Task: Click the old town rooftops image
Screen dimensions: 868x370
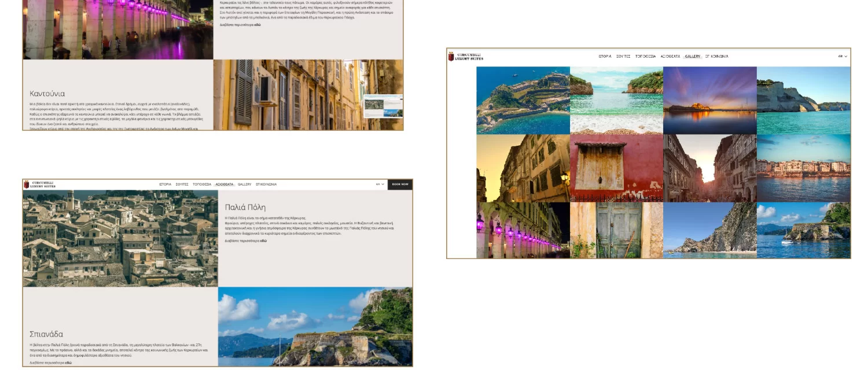Action: click(x=120, y=238)
